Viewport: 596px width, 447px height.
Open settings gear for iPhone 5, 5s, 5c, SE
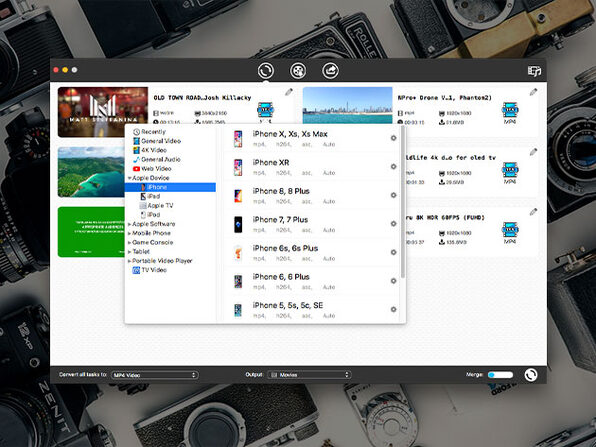point(393,309)
